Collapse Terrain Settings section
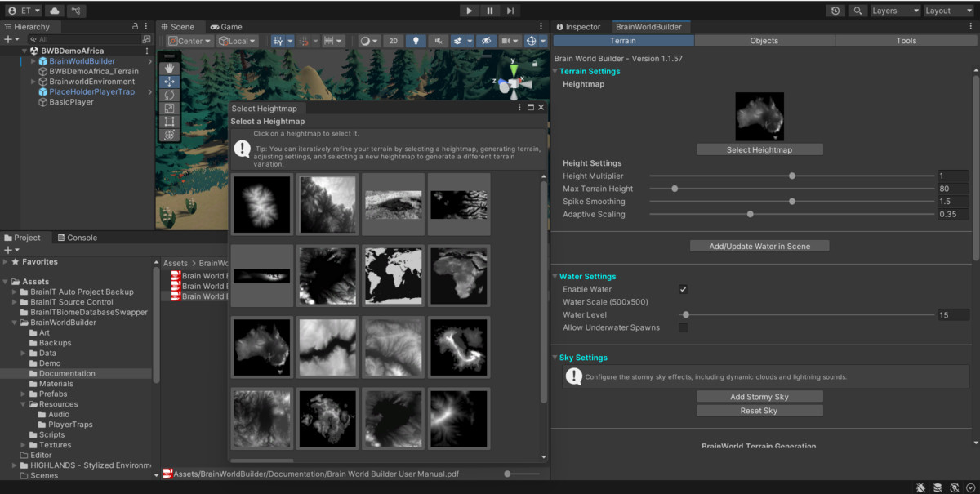 point(555,71)
